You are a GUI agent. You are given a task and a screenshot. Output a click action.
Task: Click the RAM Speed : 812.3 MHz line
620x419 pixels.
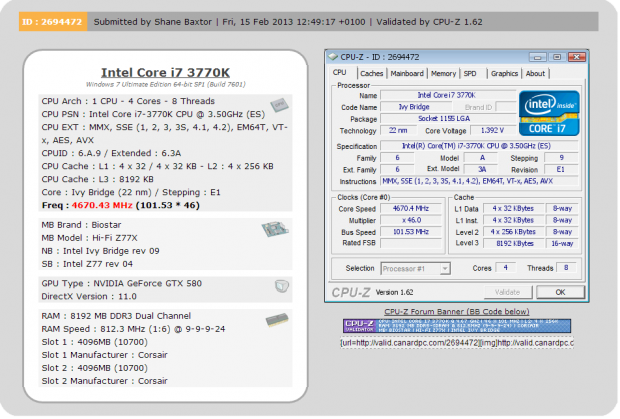133,328
